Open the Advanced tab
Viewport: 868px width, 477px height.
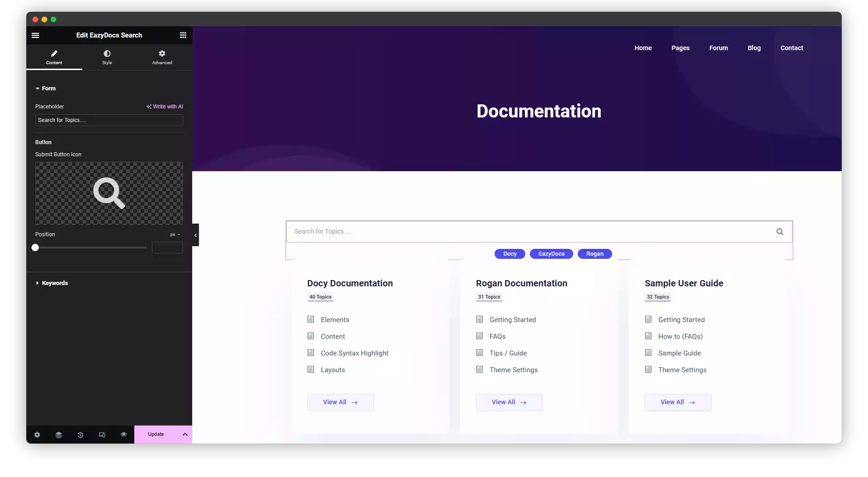(161, 57)
